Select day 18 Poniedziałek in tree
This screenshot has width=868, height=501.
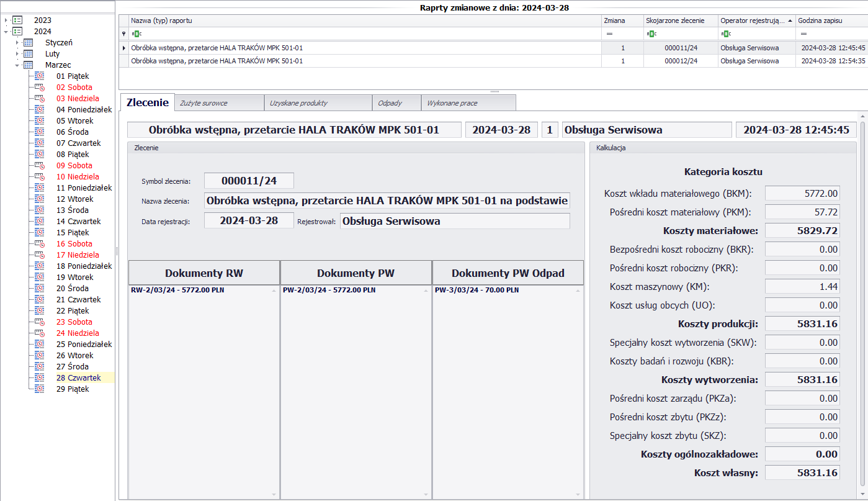click(84, 266)
